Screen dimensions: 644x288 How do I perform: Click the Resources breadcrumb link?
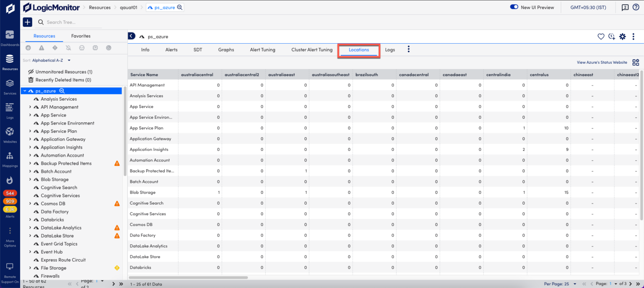[100, 8]
